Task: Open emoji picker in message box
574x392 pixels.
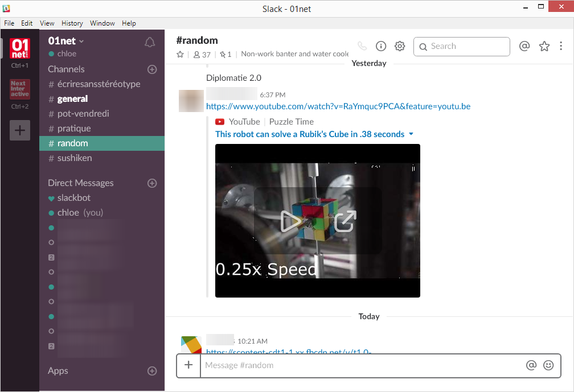Action: (x=548, y=365)
